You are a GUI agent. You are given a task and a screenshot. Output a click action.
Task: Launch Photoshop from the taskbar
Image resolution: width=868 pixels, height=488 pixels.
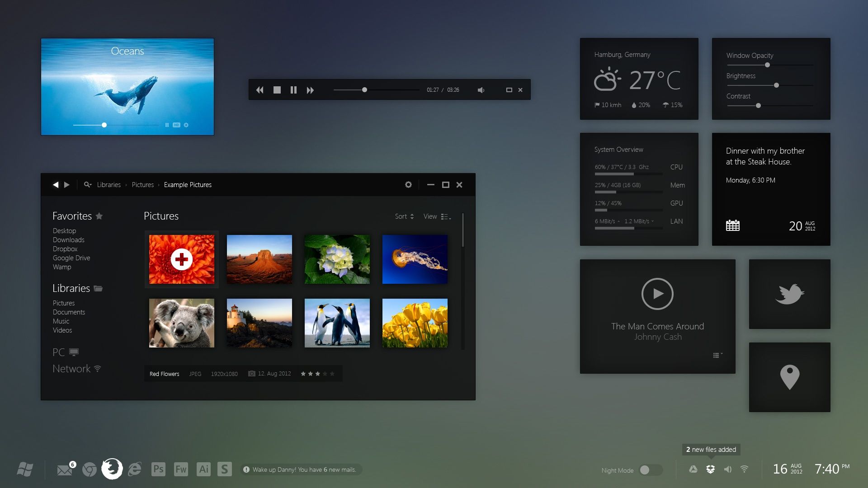[x=158, y=469]
